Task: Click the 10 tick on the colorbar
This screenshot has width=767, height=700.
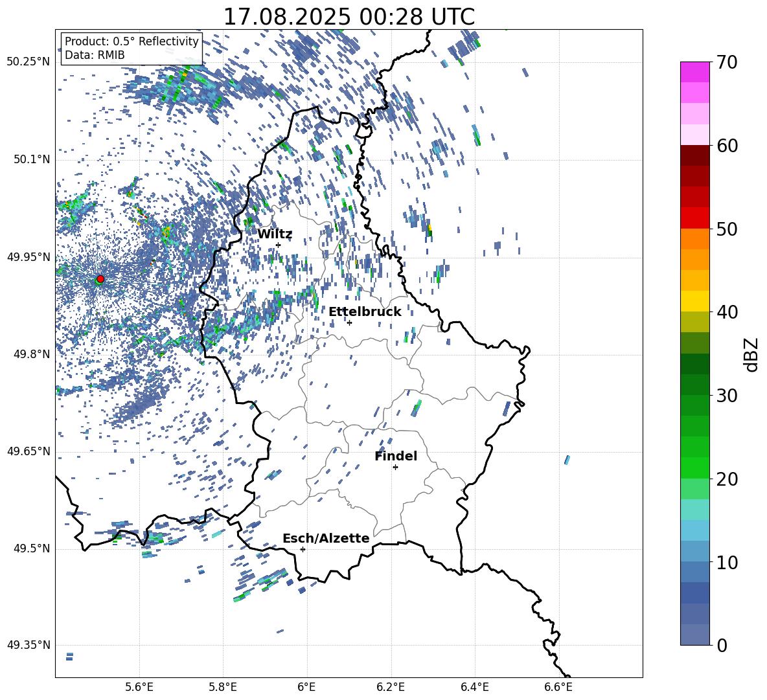Action: (x=726, y=562)
